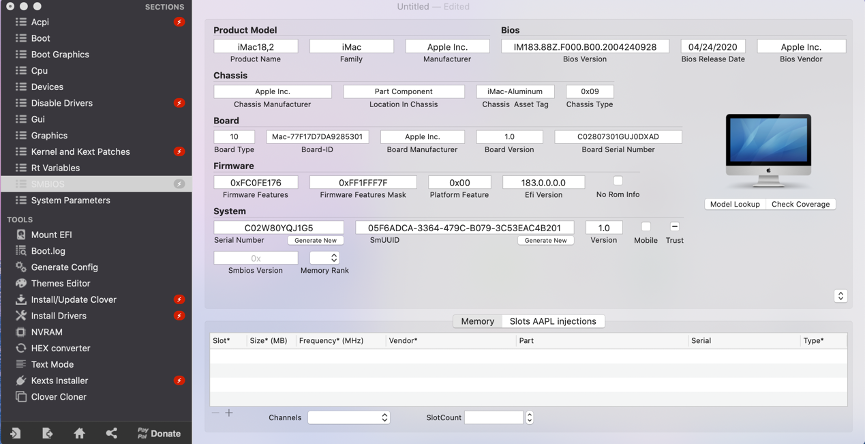Click the Serial Number field C02W80YQJ1G5
This screenshot has height=445, width=866.
278,227
